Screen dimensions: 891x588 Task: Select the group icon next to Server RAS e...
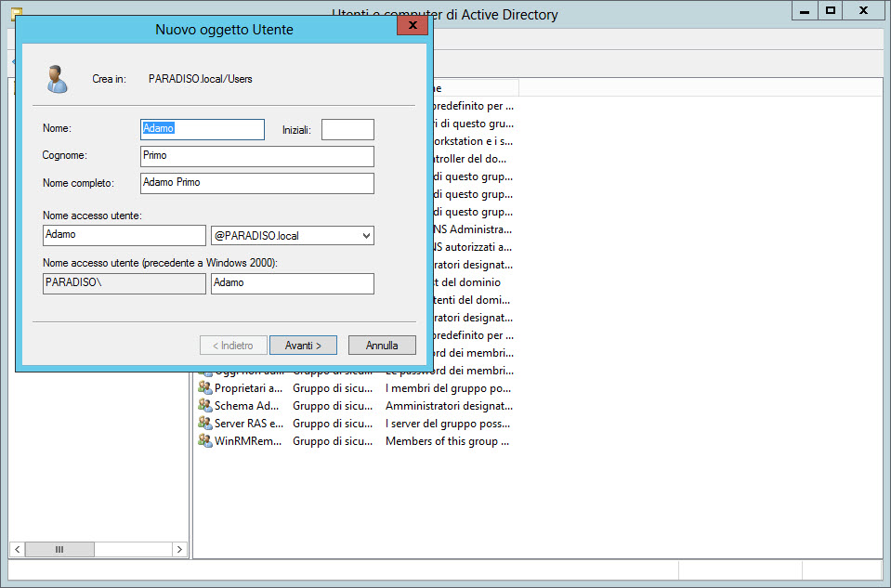[x=205, y=424]
